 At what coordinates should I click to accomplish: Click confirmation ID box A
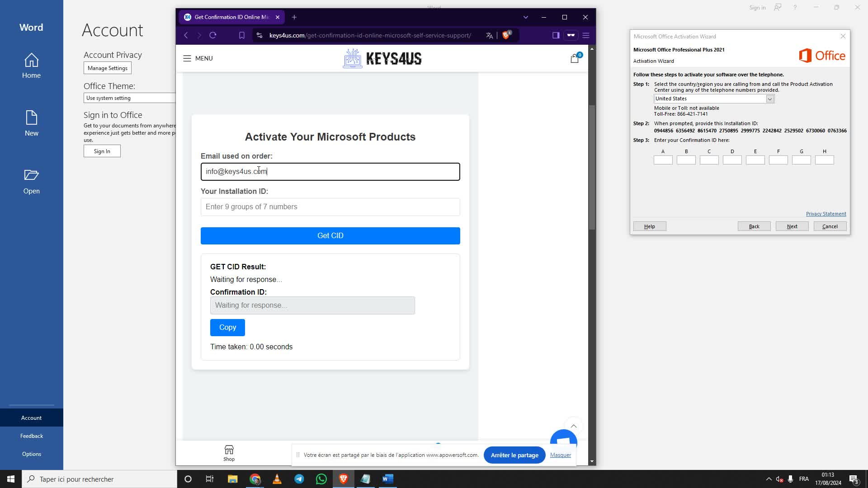(x=663, y=160)
